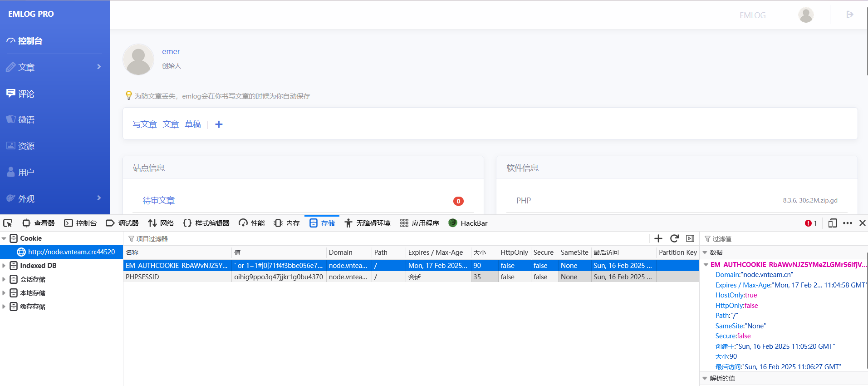Click the red 0 pending badge

[458, 201]
